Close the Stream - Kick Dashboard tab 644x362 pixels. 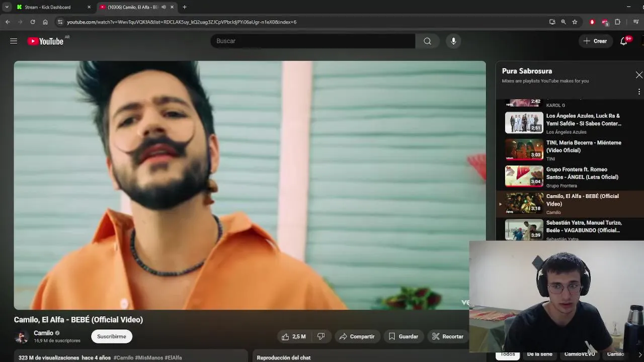(x=89, y=7)
